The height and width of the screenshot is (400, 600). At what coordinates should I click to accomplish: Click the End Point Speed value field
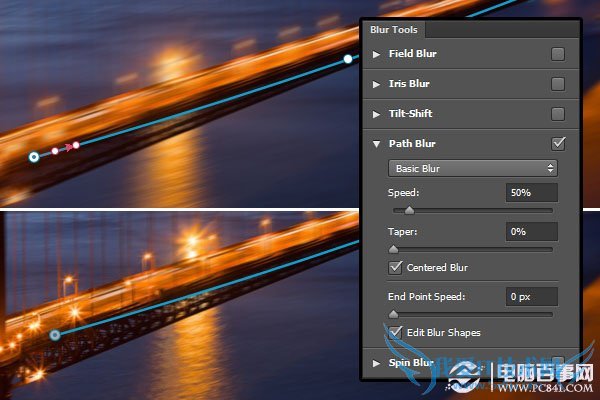pos(532,297)
